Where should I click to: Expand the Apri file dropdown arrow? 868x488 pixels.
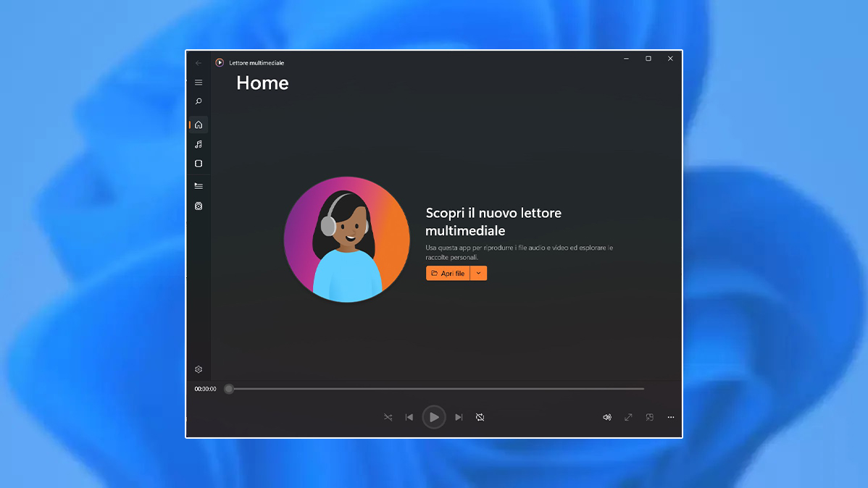pos(479,274)
